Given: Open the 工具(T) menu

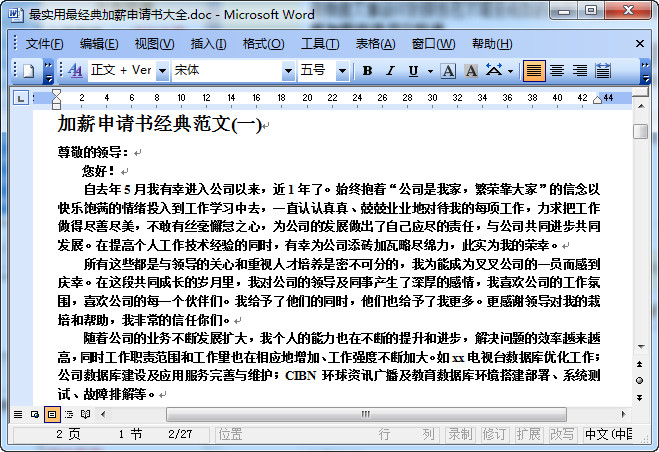Looking at the screenshot, I should (x=320, y=44).
